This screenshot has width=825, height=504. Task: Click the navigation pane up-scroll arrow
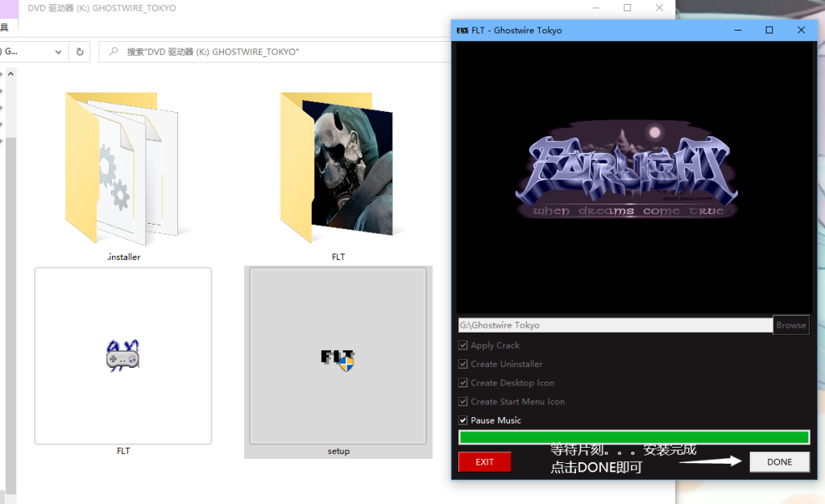[10, 74]
